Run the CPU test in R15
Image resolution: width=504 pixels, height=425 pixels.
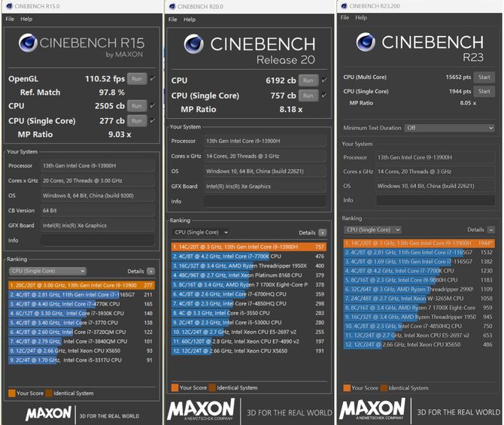pyautogui.click(x=137, y=106)
